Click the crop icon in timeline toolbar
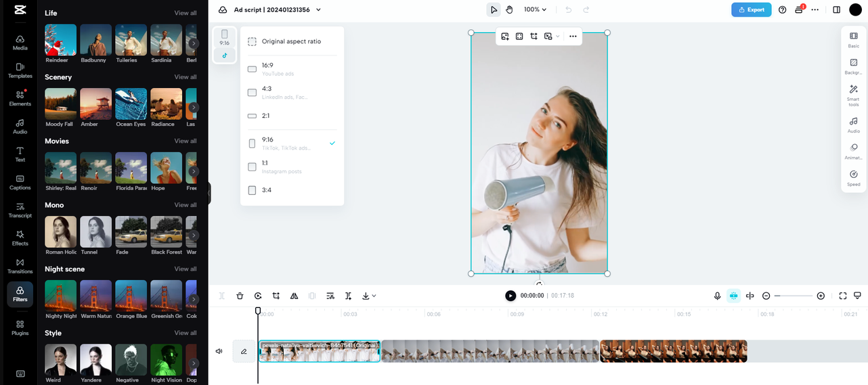The width and height of the screenshot is (868, 385). [276, 296]
